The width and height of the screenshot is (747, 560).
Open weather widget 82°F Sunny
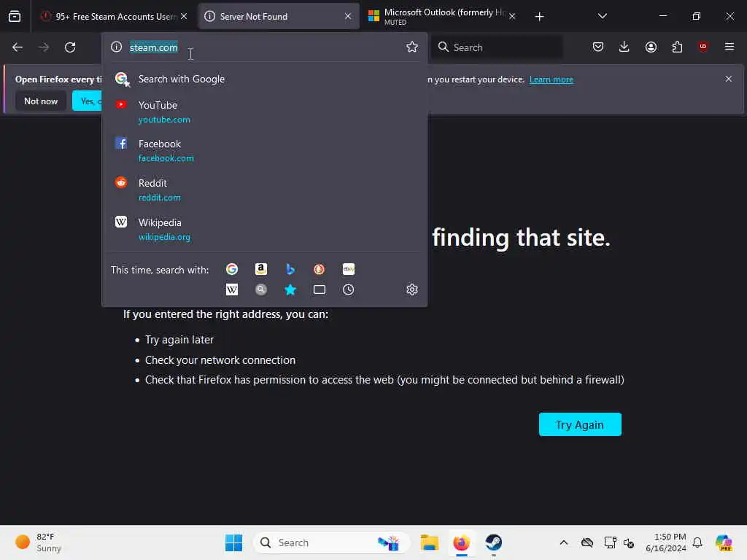tap(38, 542)
